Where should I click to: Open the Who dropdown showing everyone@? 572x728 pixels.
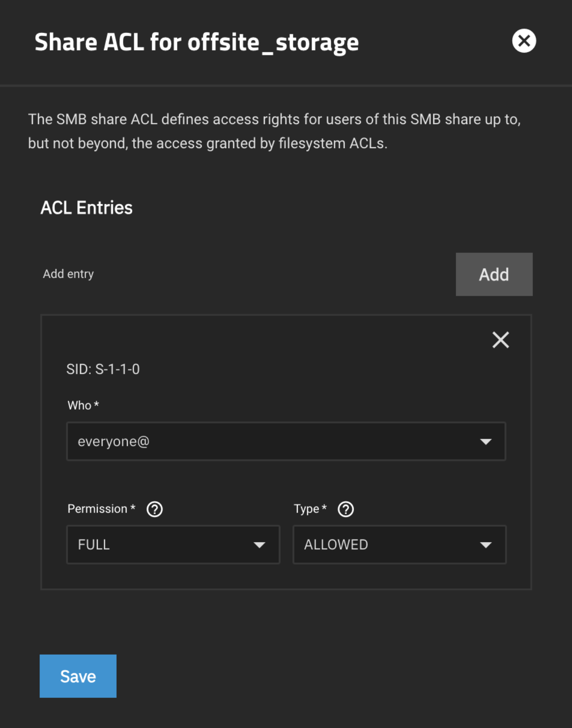pos(286,441)
